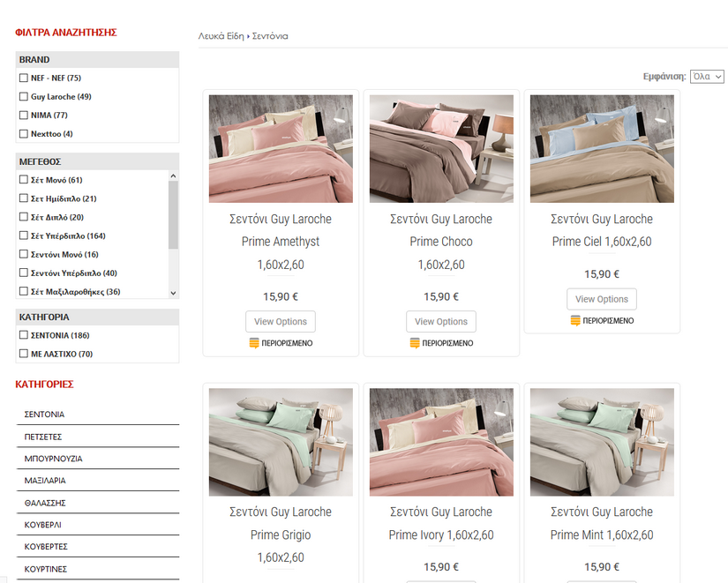Open Prime Amethyst product image

281,149
